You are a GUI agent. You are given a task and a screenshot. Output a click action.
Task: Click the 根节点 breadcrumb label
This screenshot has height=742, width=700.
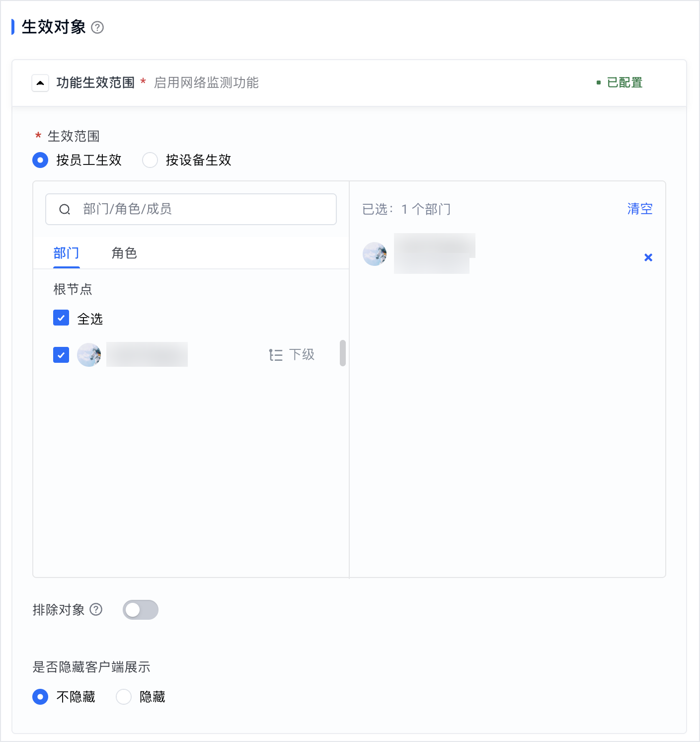click(73, 289)
